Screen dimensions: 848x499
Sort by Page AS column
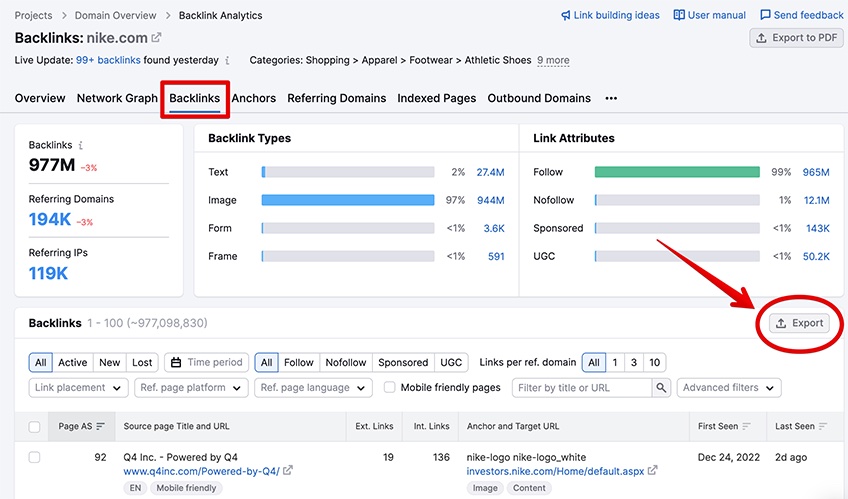(x=82, y=427)
